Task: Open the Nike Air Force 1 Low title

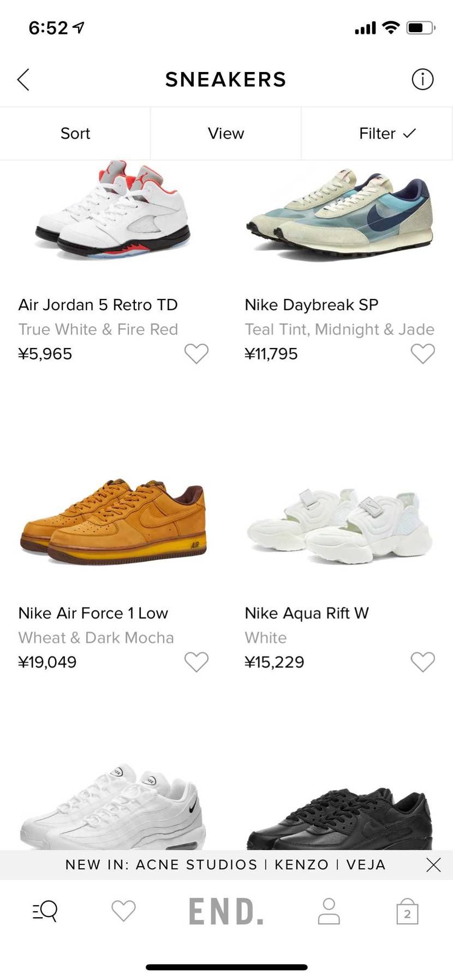Action: 93,613
